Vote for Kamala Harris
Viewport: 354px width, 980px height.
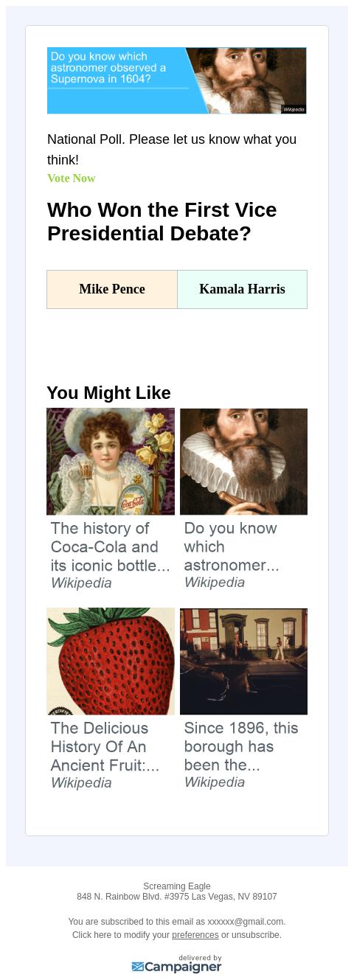click(x=242, y=289)
